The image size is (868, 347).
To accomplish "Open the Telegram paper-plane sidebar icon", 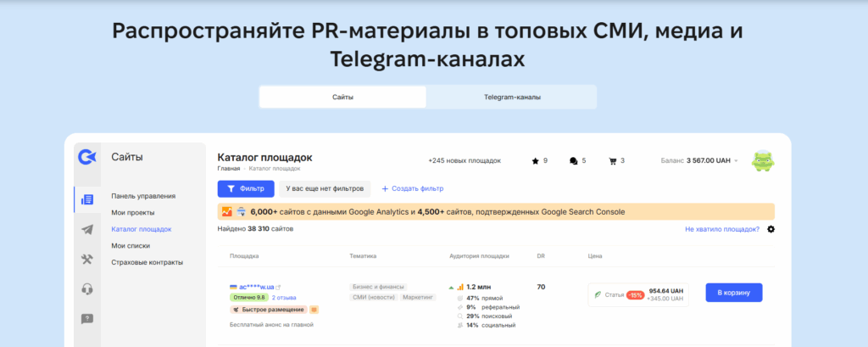I will coord(87,229).
